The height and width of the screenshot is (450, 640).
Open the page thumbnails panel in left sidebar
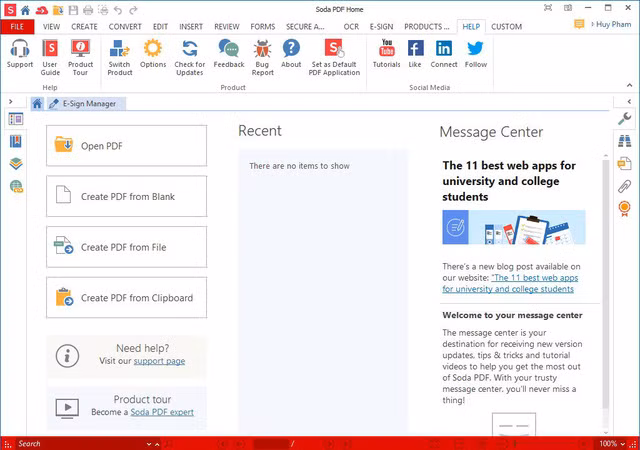coord(16,119)
